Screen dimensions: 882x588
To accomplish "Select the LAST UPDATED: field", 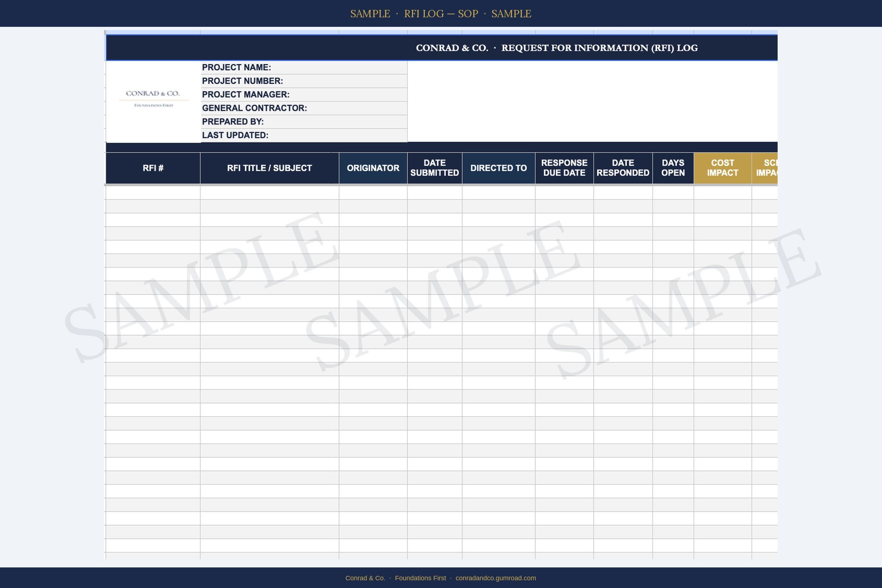I will (304, 135).
